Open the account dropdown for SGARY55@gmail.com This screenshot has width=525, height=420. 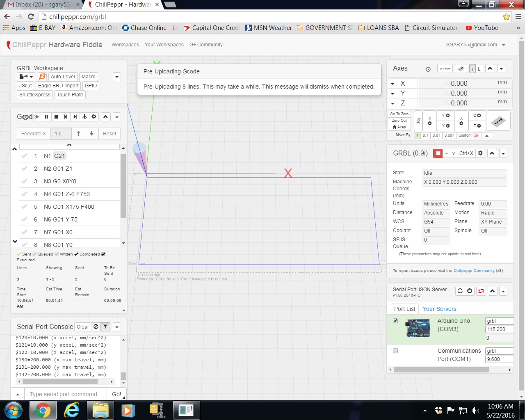(504, 45)
